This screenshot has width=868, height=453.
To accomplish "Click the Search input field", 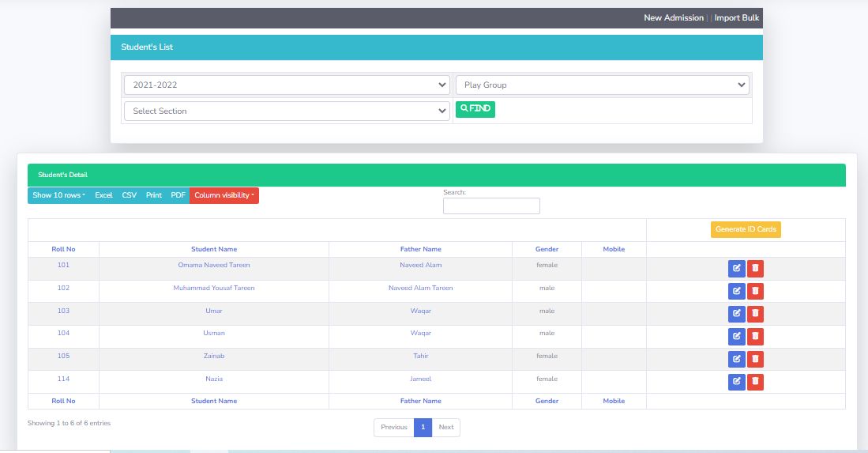I will [491, 206].
